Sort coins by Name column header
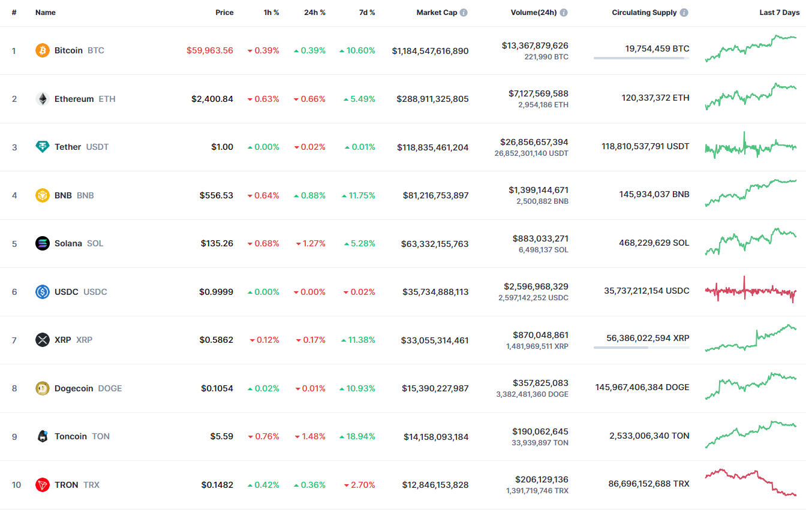Image resolution: width=812 pixels, height=510 pixels. (45, 13)
